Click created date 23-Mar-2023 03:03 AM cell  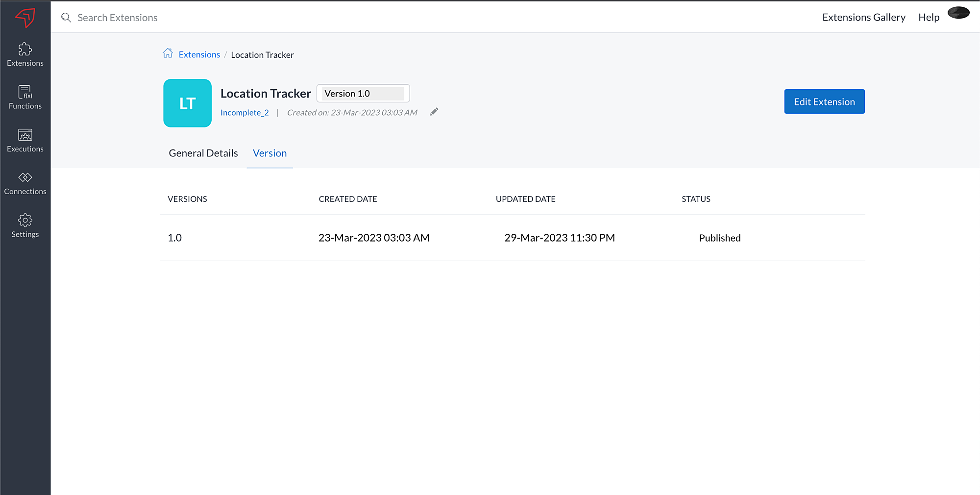[x=374, y=238]
